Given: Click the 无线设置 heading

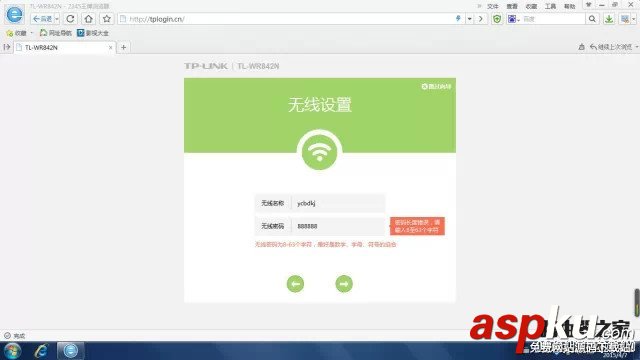Looking at the screenshot, I should pos(320,105).
